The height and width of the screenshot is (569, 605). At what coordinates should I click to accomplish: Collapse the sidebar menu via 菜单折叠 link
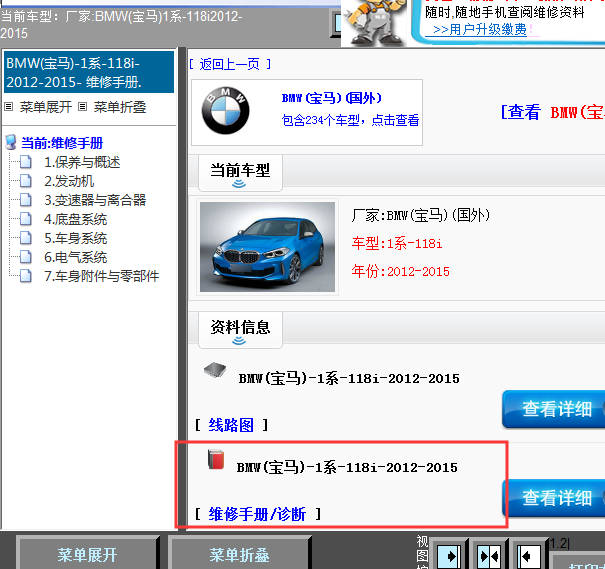120,107
